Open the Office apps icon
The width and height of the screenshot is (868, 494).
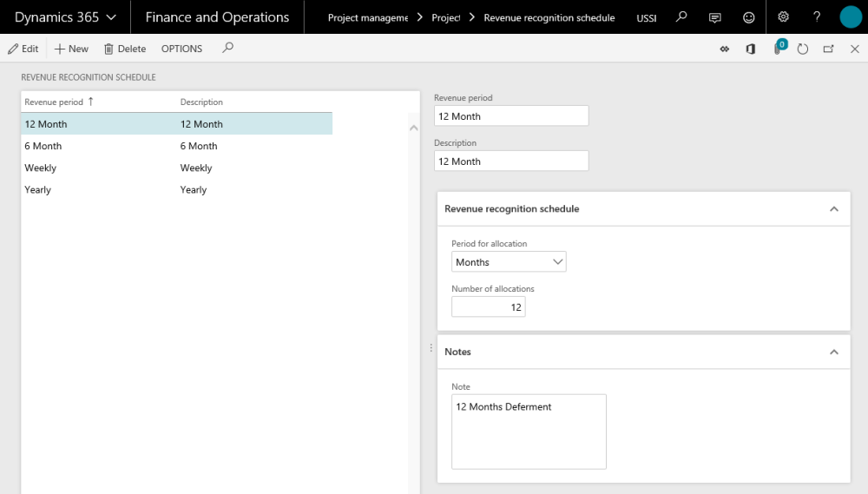[751, 49]
